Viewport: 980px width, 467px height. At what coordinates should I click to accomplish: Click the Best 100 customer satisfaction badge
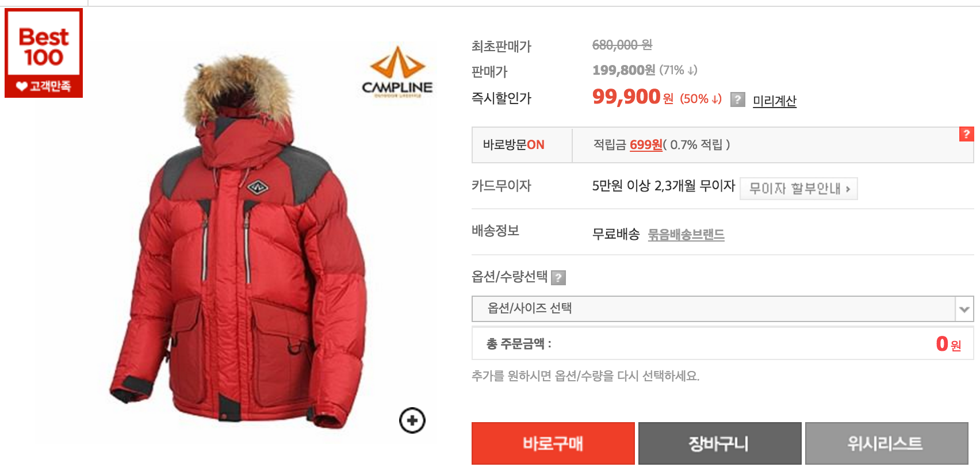pyautogui.click(x=44, y=53)
